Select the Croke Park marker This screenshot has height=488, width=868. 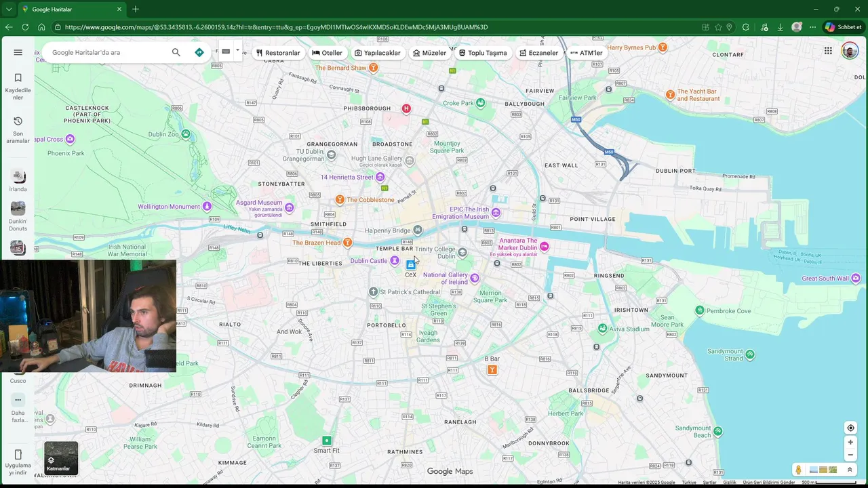tap(480, 103)
